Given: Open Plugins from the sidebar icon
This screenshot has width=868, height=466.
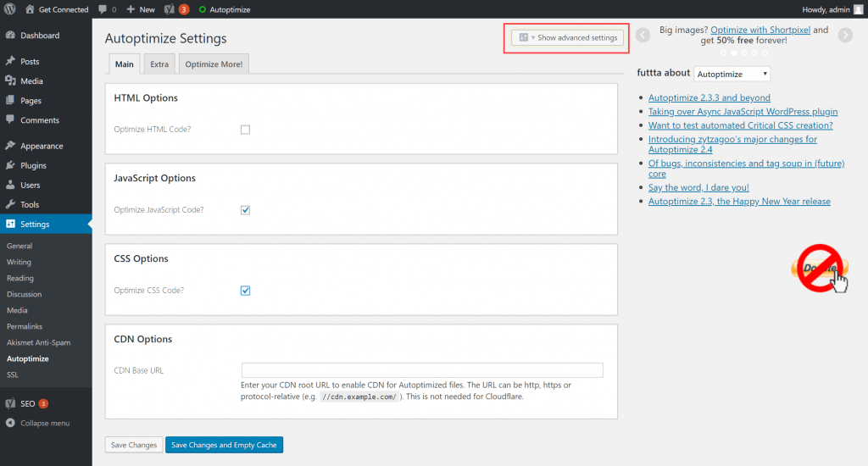Looking at the screenshot, I should tap(10, 165).
